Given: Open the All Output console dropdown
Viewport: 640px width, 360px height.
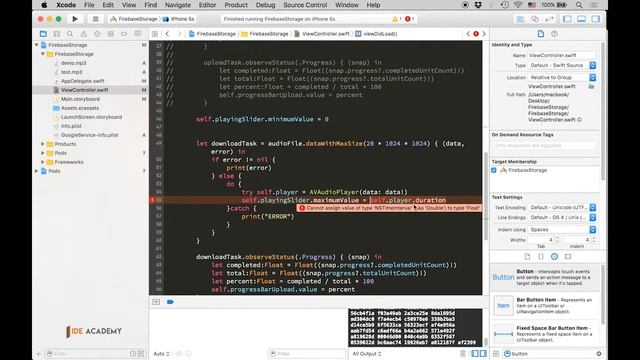Looking at the screenshot, I should coord(367,353).
